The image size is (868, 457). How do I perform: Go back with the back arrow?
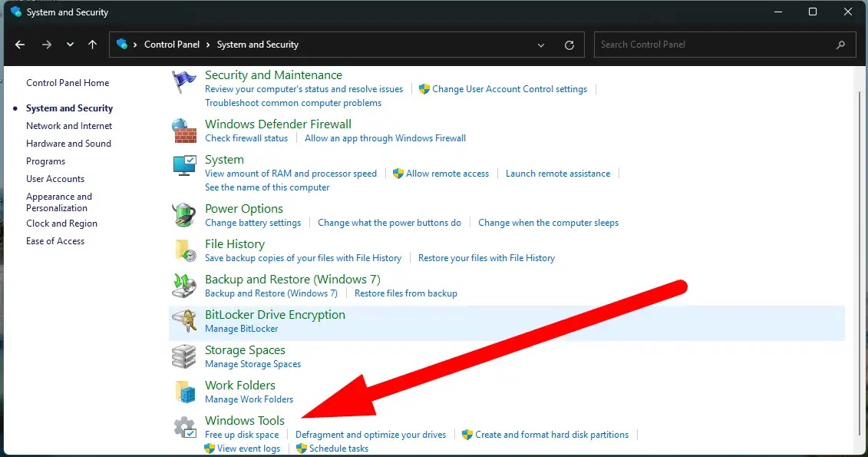point(20,45)
